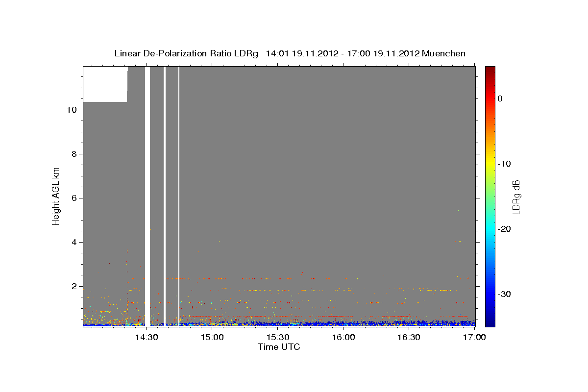
Task: Click the 16:00 time tick label
Action: pos(344,337)
